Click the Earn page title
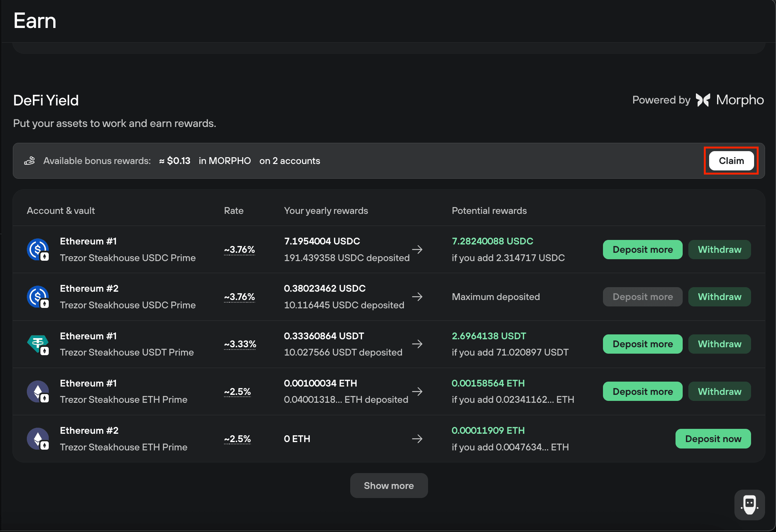The width and height of the screenshot is (776, 532). click(x=35, y=20)
